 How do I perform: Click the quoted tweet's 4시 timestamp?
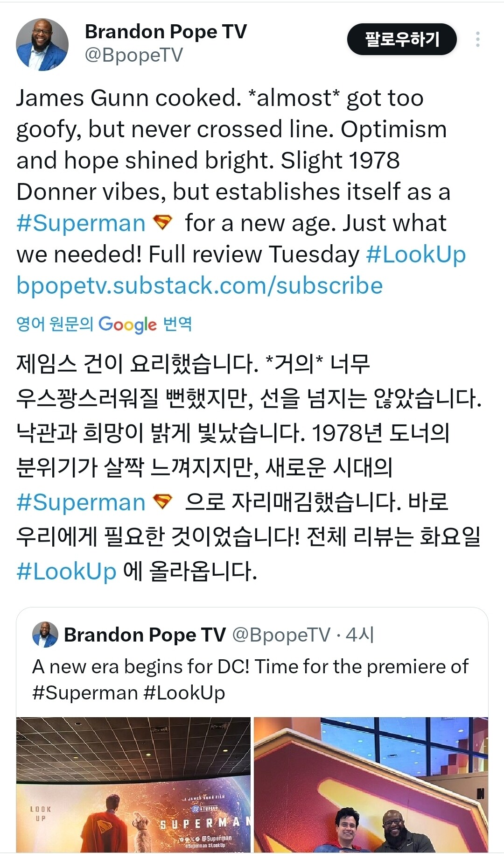[360, 635]
